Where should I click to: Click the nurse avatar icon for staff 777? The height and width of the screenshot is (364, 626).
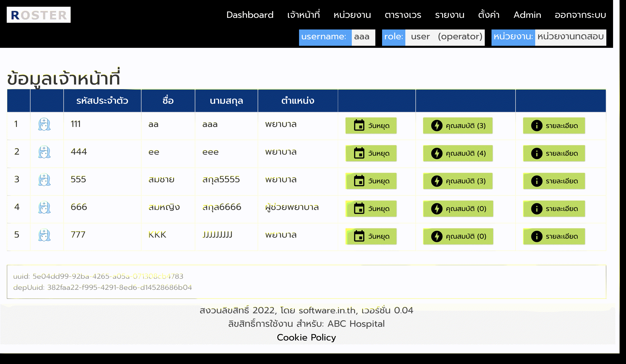click(44, 235)
